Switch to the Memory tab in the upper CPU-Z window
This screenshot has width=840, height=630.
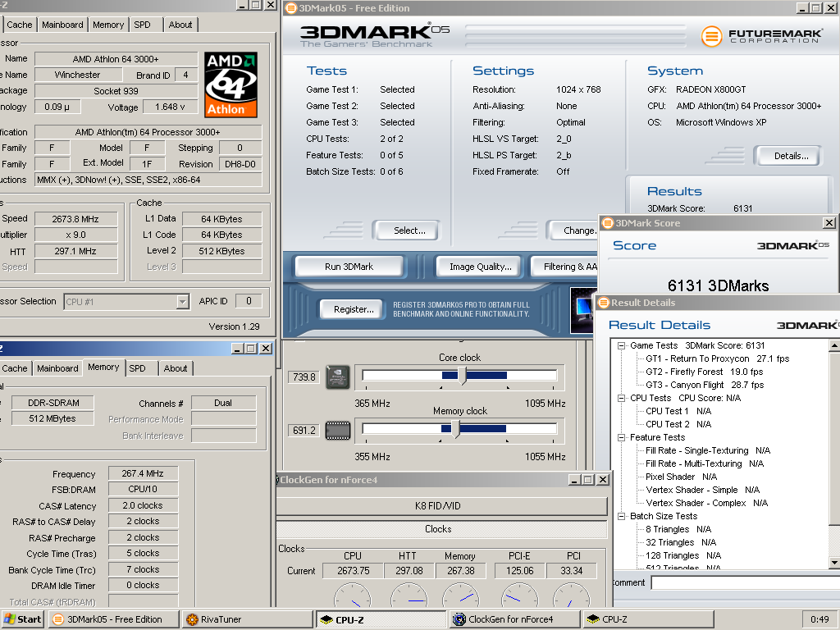click(107, 25)
